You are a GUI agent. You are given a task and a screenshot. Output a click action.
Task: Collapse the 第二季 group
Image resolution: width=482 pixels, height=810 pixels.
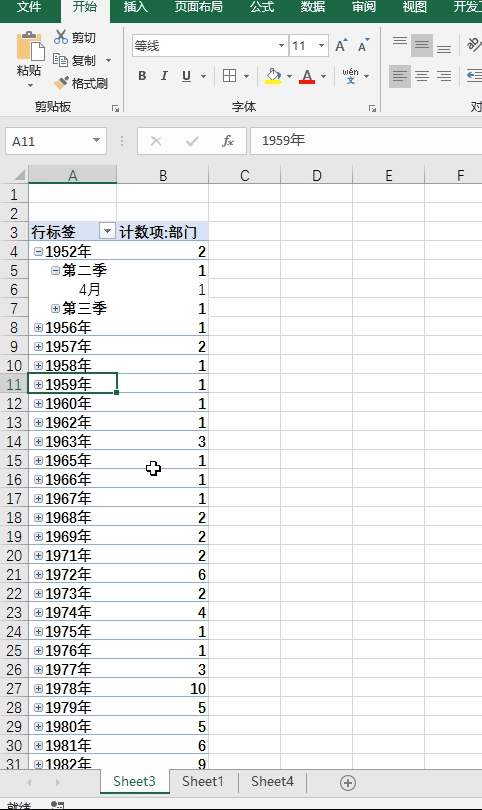pyautogui.click(x=55, y=270)
